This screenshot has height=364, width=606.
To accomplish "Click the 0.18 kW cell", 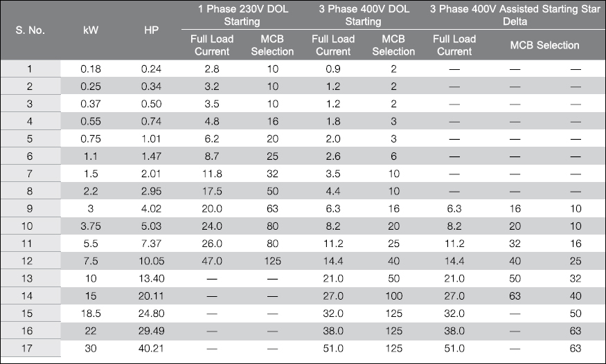I will [91, 69].
